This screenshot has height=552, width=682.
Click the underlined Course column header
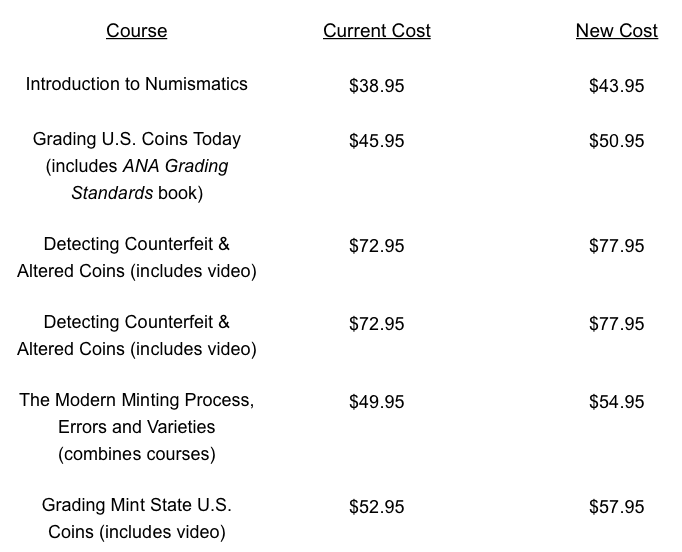[x=137, y=31]
